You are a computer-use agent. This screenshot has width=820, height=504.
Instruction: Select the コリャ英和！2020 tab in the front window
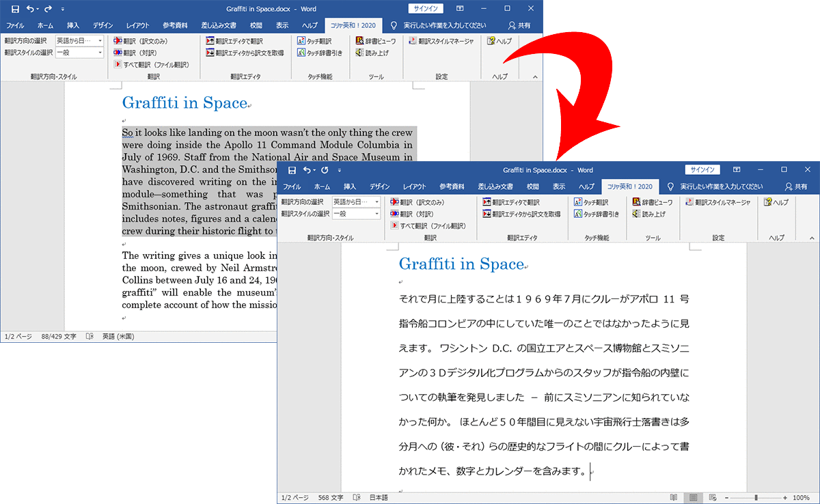point(629,186)
